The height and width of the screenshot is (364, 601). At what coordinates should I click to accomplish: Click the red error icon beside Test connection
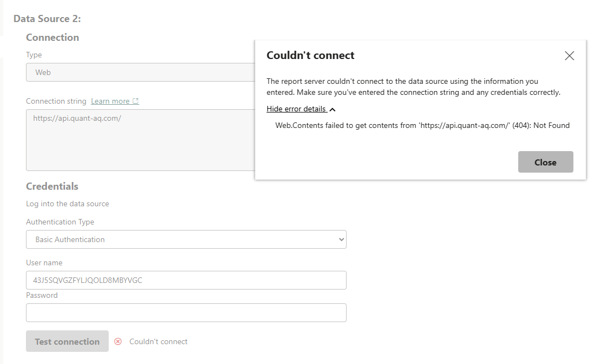118,341
